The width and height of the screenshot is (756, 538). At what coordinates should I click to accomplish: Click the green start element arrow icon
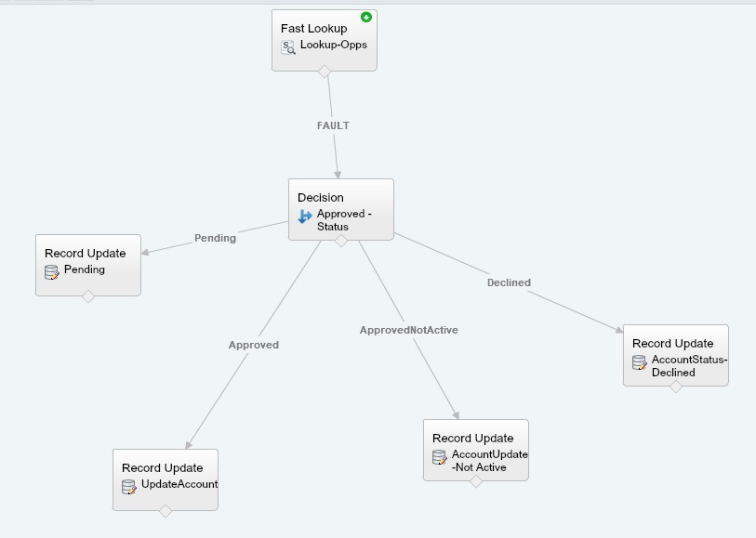pyautogui.click(x=367, y=17)
